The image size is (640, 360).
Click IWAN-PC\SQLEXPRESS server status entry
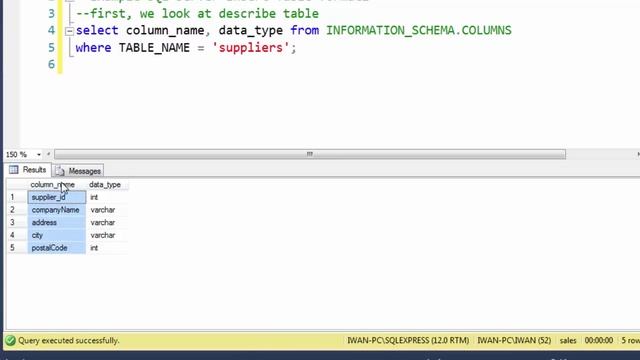click(408, 340)
